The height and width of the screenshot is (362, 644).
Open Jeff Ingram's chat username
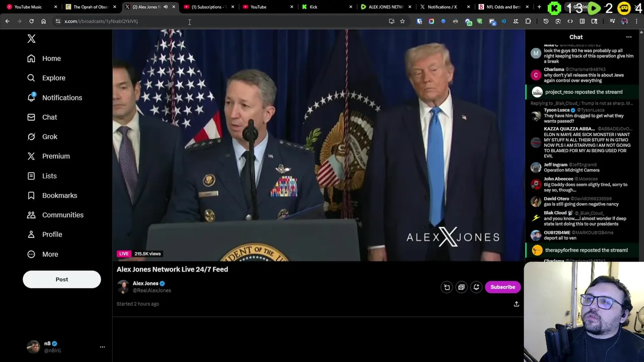pyautogui.click(x=555, y=165)
